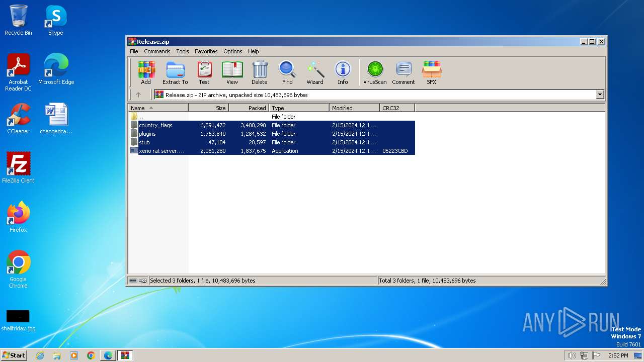Run the Test archive tool
This screenshot has width=644, height=362.
204,73
